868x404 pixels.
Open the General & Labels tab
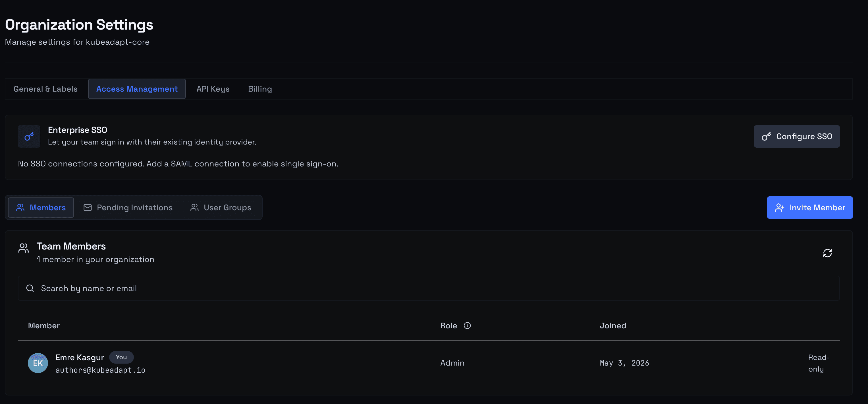point(45,89)
